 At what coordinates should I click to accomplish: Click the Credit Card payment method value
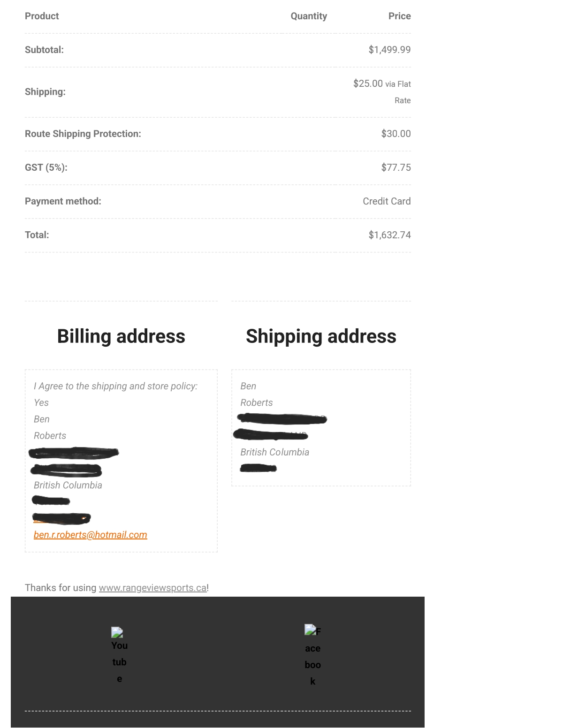click(x=387, y=201)
